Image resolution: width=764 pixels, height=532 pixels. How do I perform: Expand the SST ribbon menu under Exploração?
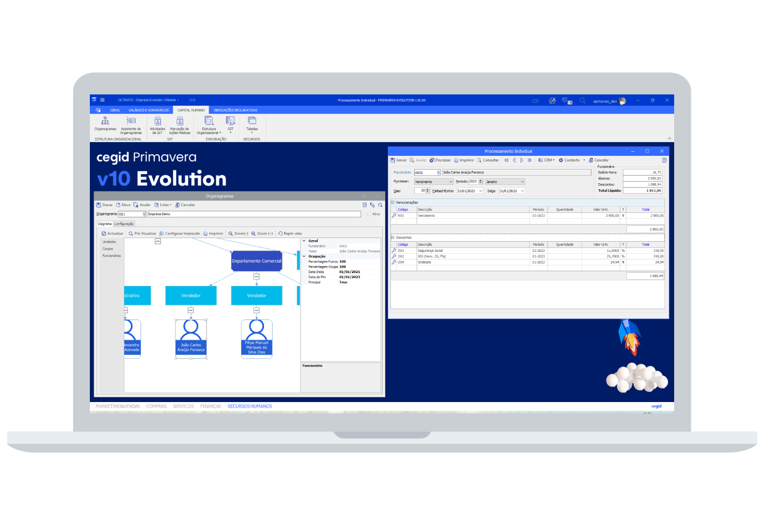[230, 125]
